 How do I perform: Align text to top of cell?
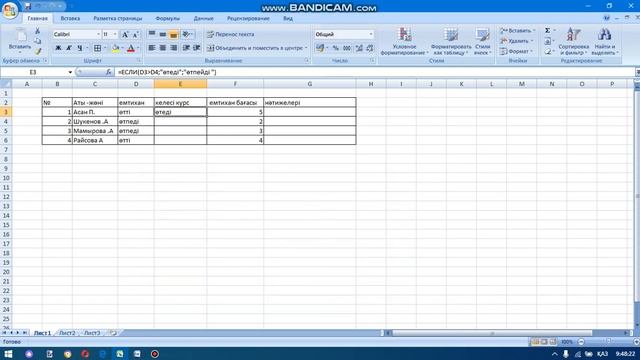(152, 34)
